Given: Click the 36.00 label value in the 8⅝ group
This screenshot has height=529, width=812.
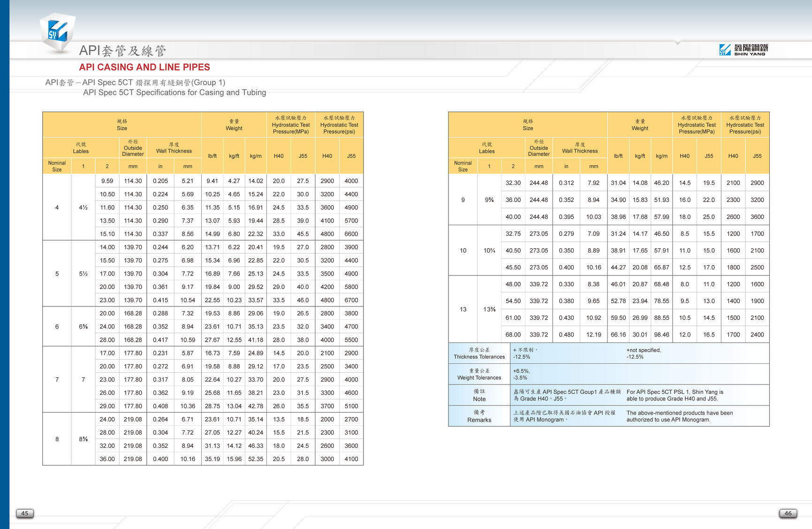Looking at the screenshot, I should [107, 459].
